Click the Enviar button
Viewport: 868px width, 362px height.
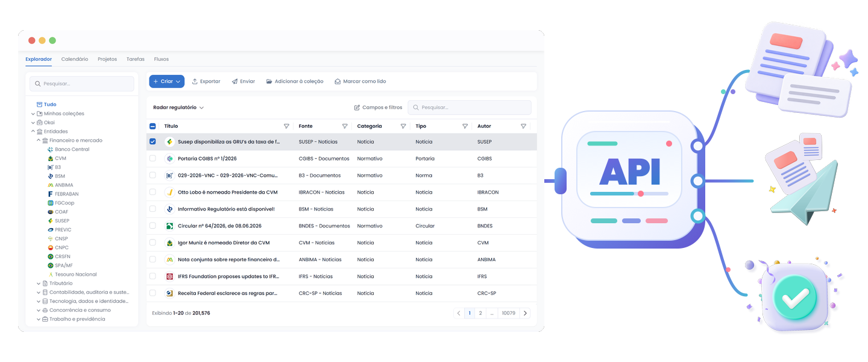pos(244,81)
